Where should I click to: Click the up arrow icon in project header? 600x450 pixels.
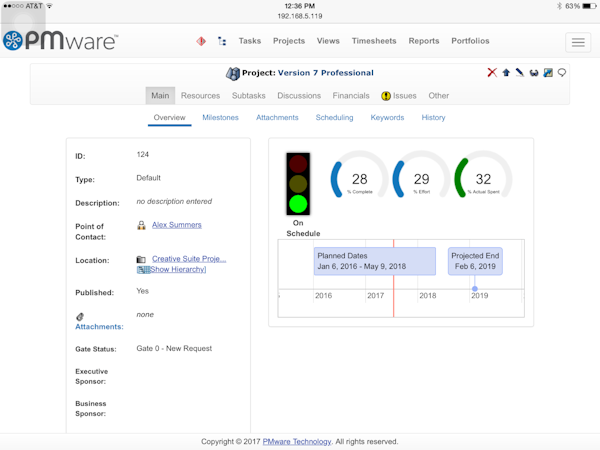tap(506, 73)
